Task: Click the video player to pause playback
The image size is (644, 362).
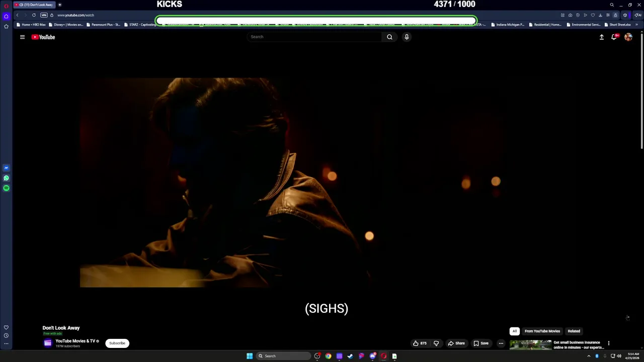Action: [x=327, y=182]
